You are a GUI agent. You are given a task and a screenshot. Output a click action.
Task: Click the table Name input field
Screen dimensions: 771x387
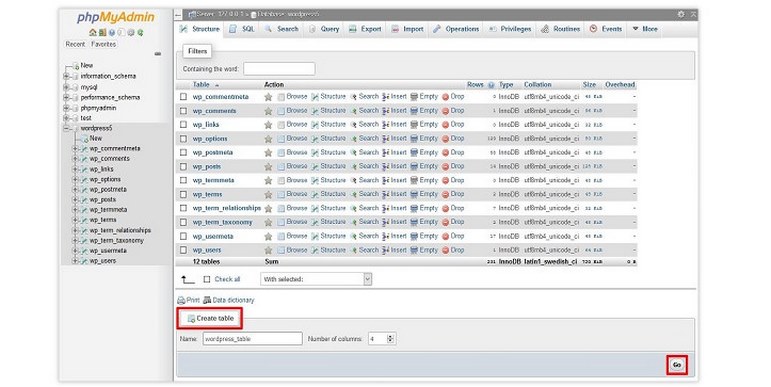(253, 339)
